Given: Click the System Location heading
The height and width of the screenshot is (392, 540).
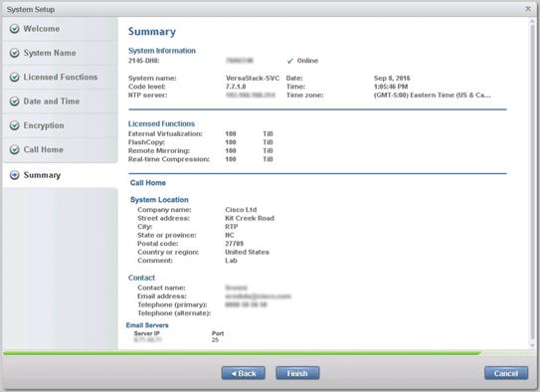Looking at the screenshot, I should (x=159, y=200).
